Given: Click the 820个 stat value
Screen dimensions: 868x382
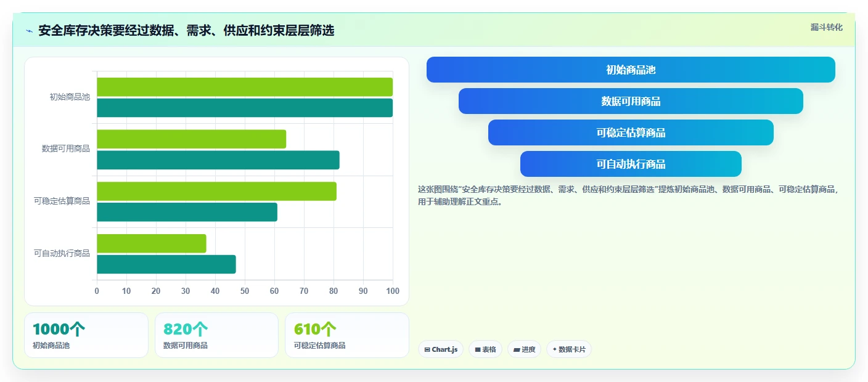Looking at the screenshot, I should (186, 330).
